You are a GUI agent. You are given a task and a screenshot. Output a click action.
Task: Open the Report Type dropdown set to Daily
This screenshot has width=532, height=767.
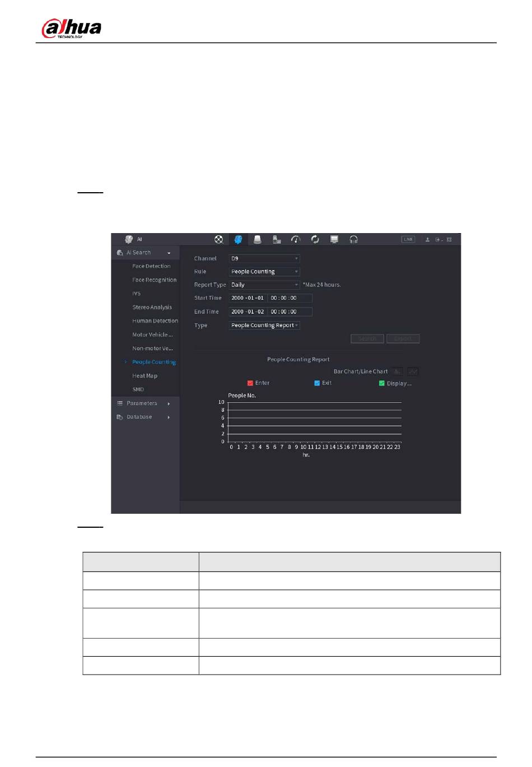click(264, 285)
